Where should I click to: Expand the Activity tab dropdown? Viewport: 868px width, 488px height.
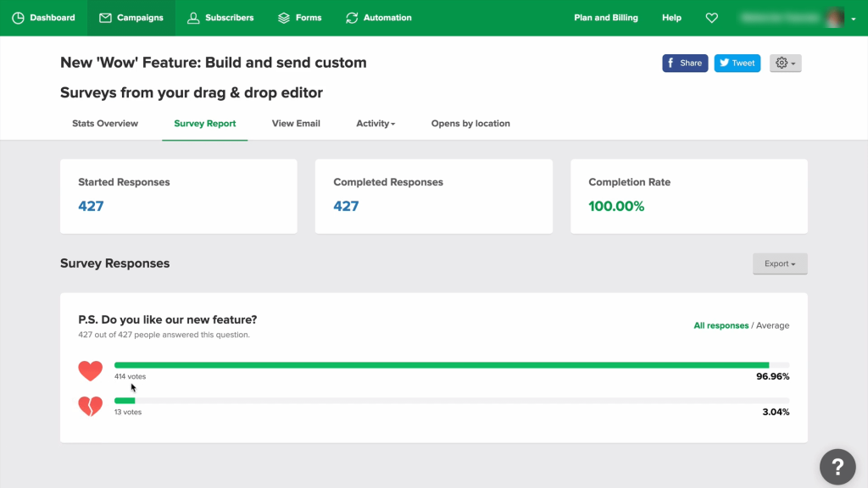pos(376,124)
